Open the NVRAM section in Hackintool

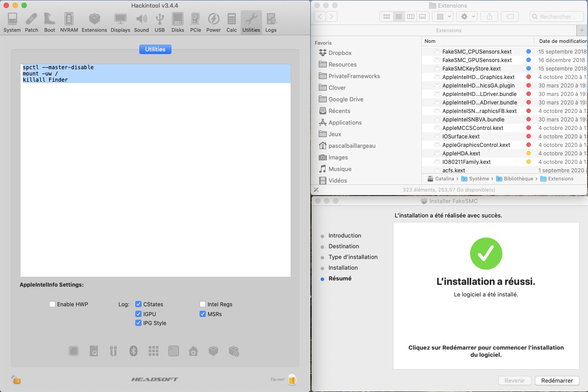point(69,22)
